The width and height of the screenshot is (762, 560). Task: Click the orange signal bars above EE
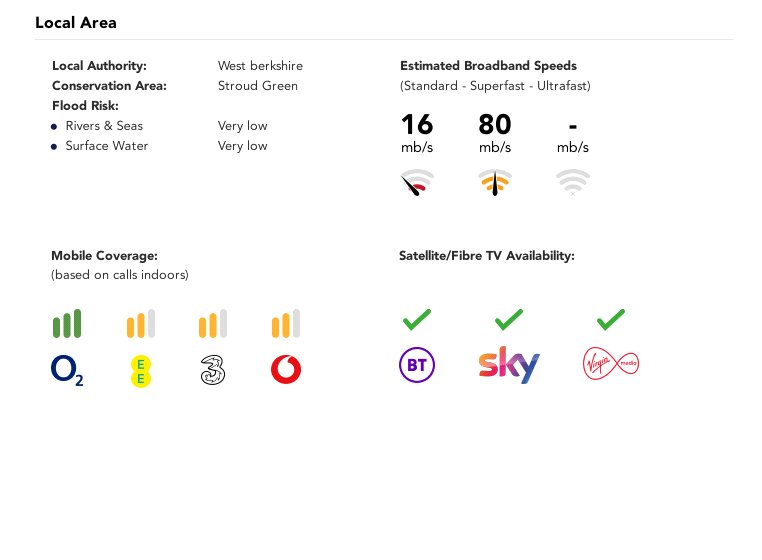pyautogui.click(x=141, y=323)
